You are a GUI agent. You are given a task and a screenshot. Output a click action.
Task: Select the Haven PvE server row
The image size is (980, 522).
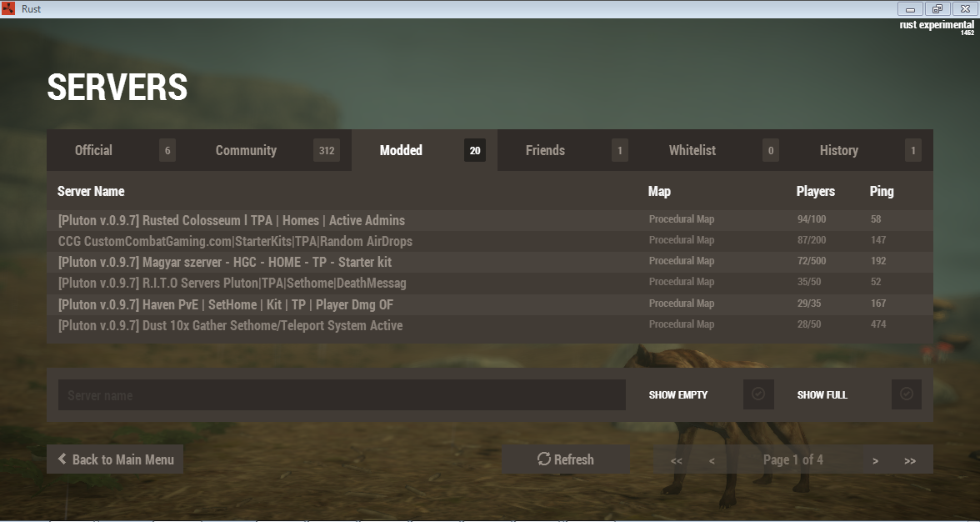[490, 304]
